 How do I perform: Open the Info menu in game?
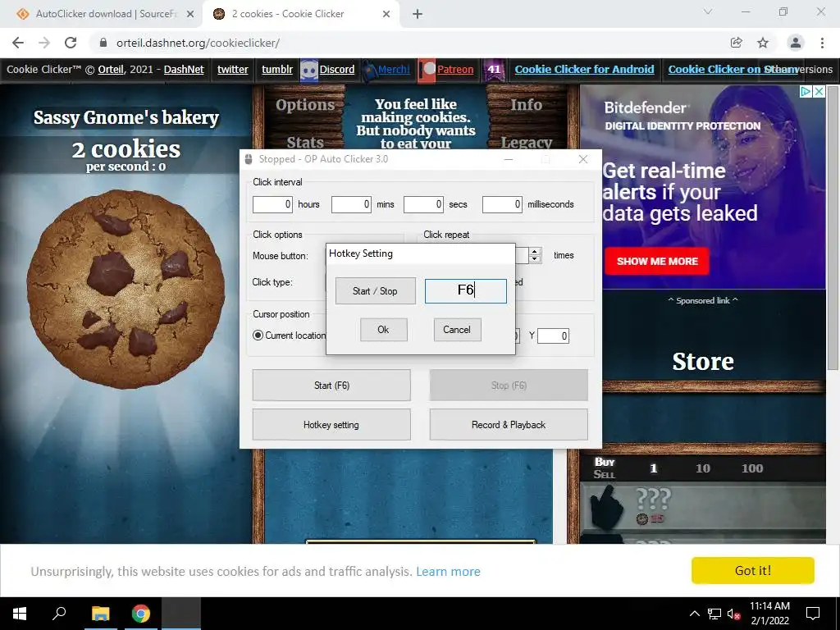click(x=526, y=105)
